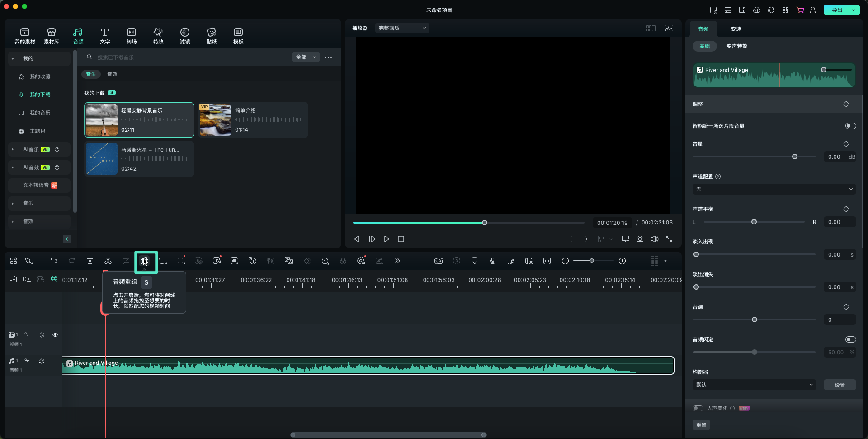868x439 pixels.
Task: Click the split scissors tool in timeline toolbar
Action: pyautogui.click(x=108, y=261)
